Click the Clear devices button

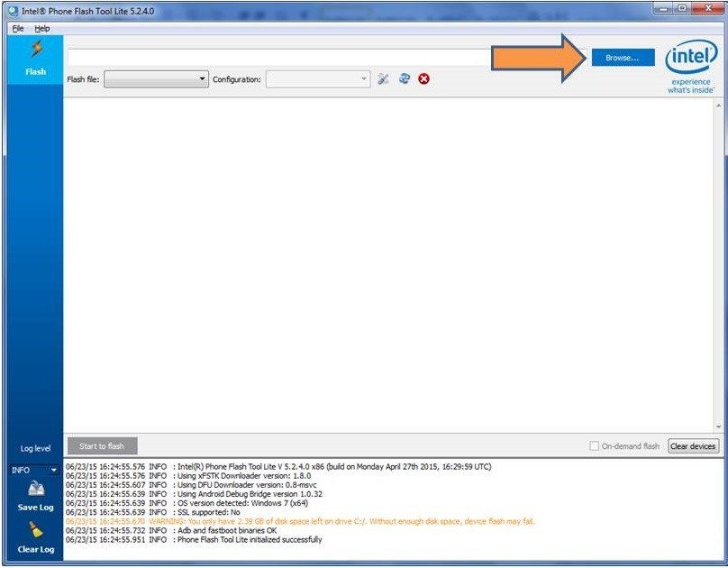point(693,446)
